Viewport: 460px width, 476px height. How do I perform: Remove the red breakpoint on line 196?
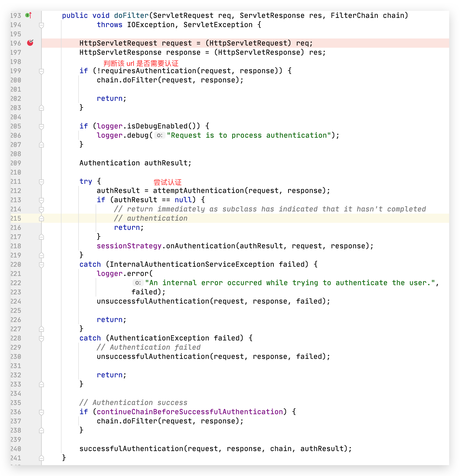(x=30, y=43)
